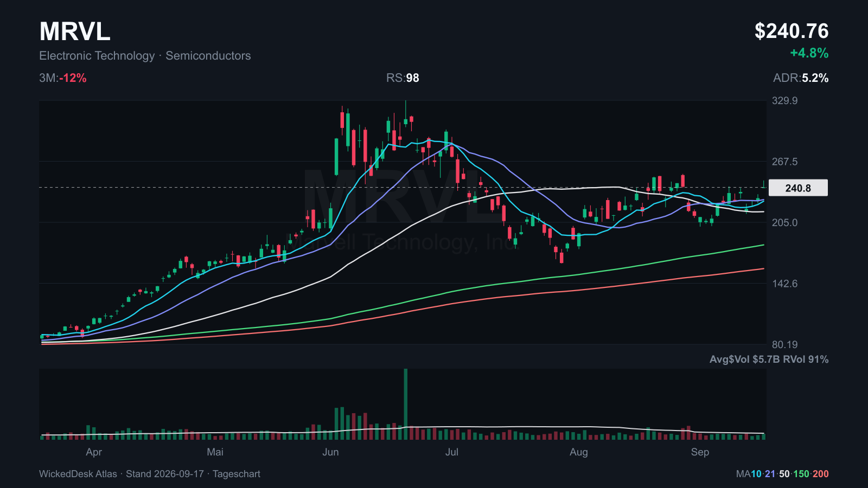
Task: Click the RVol 91% figure
Action: tap(806, 359)
